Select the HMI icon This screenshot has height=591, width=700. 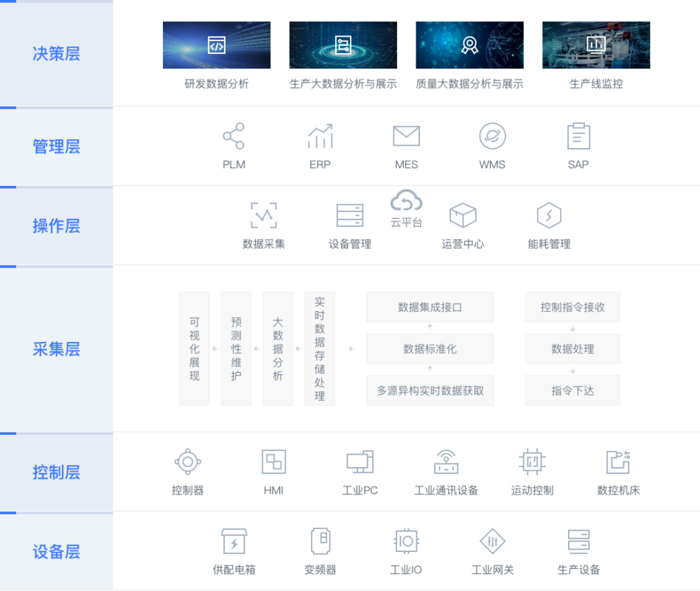(273, 461)
